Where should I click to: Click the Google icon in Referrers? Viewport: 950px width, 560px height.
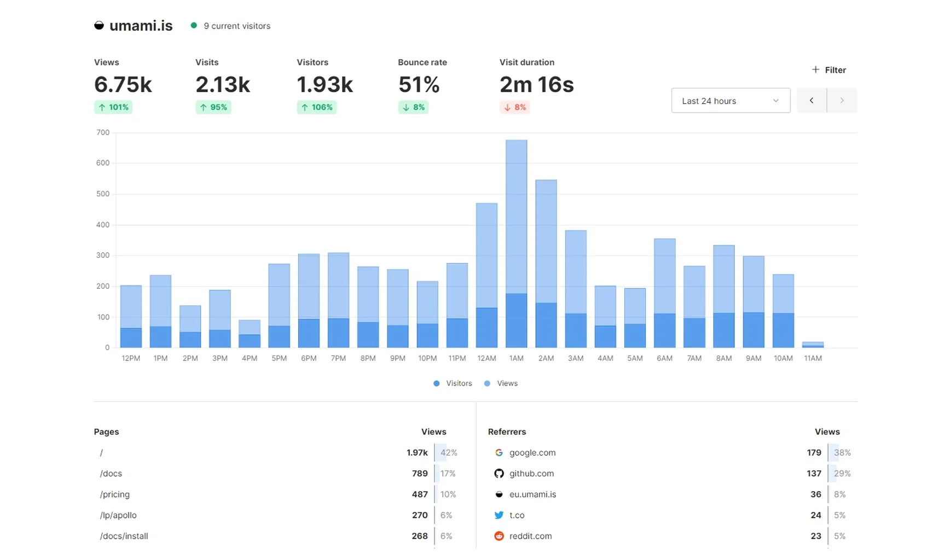[x=499, y=453]
